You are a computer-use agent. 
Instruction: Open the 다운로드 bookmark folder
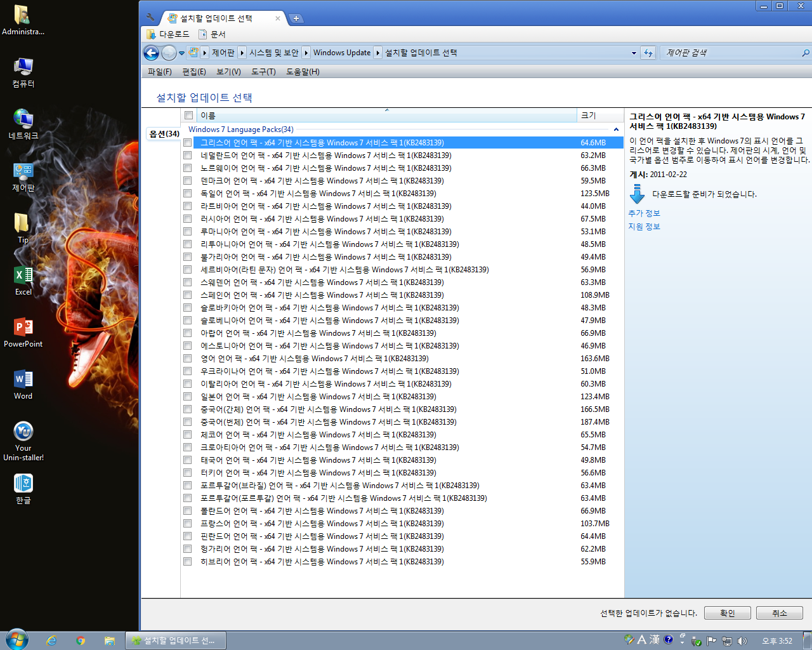pos(168,34)
